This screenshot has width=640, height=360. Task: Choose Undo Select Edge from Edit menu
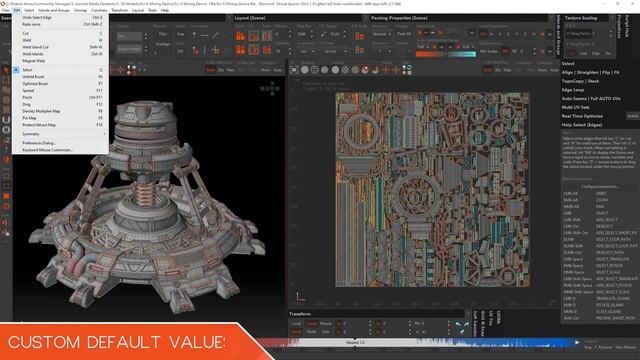pyautogui.click(x=60, y=18)
